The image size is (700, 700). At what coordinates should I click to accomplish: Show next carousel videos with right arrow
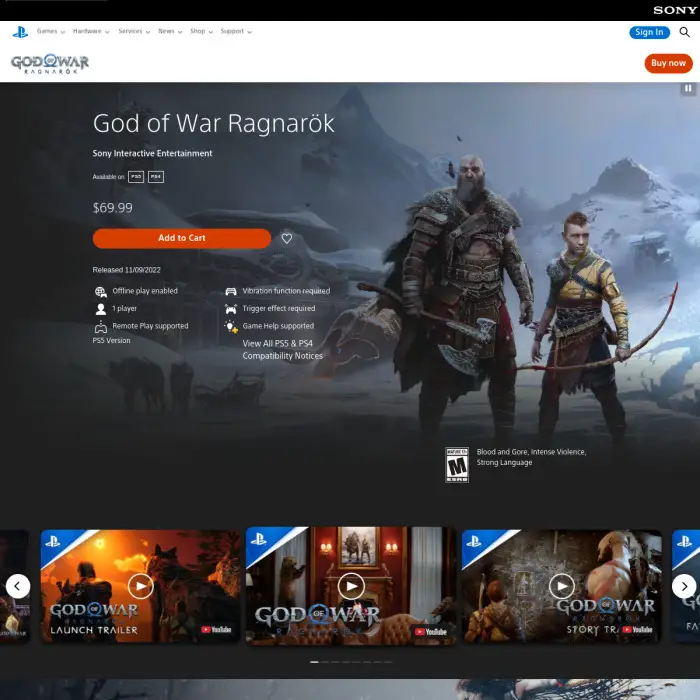point(684,586)
